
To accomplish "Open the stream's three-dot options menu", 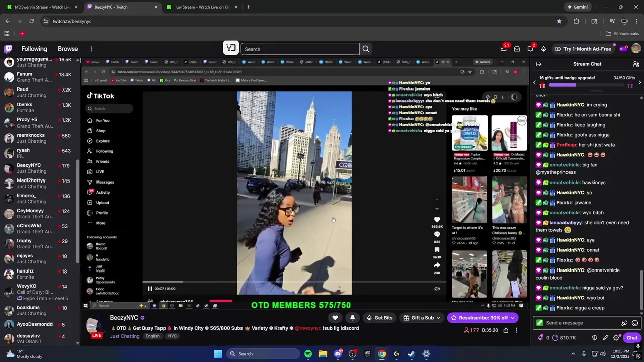I will [x=516, y=330].
